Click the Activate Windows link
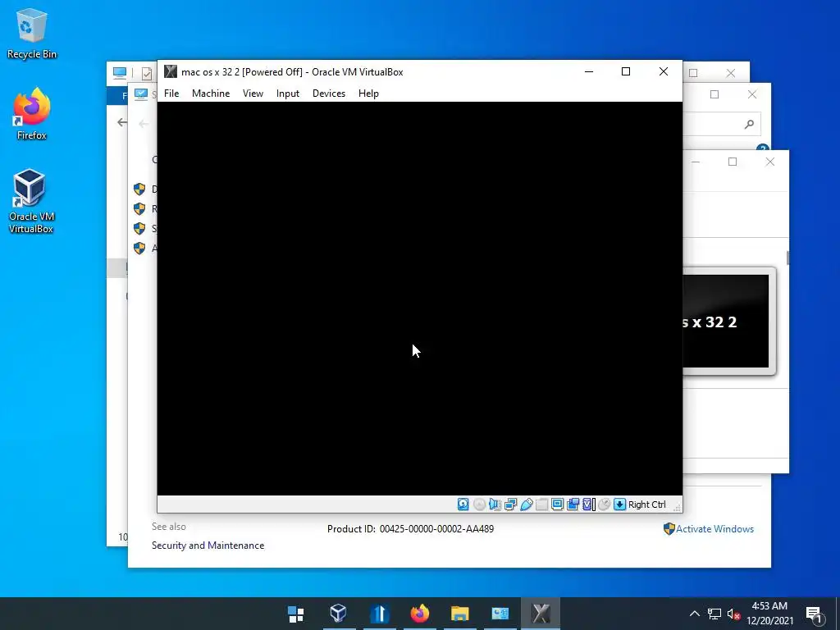The image size is (840, 630). tap(714, 529)
